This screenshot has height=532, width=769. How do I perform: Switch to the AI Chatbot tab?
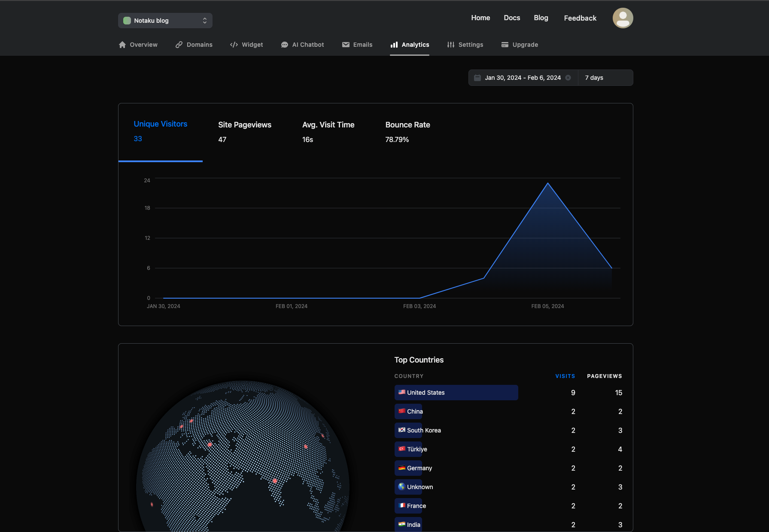click(302, 45)
